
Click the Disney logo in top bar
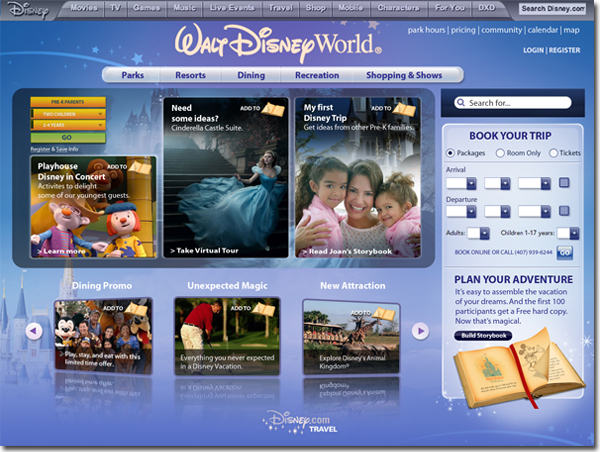click(x=29, y=10)
